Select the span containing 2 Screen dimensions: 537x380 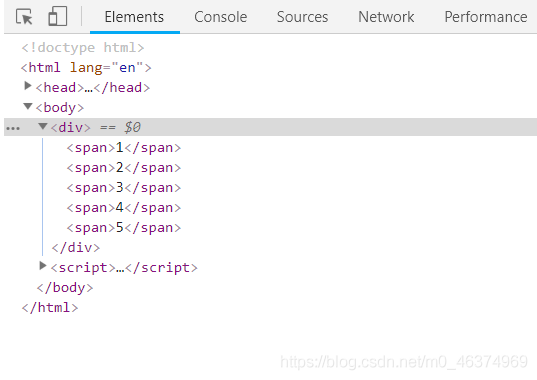pos(124,167)
